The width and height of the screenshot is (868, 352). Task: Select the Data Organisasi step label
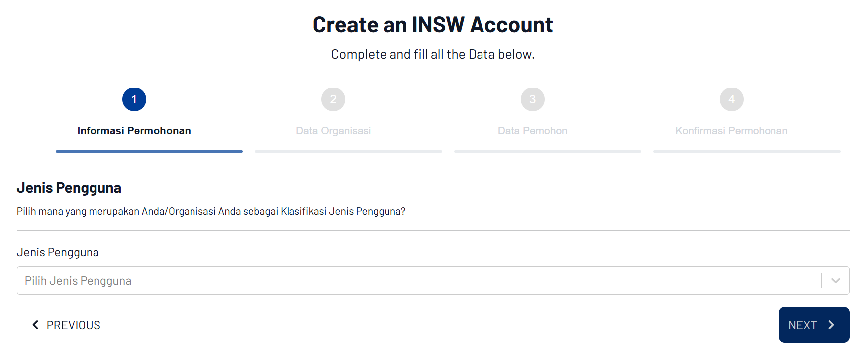coord(333,131)
